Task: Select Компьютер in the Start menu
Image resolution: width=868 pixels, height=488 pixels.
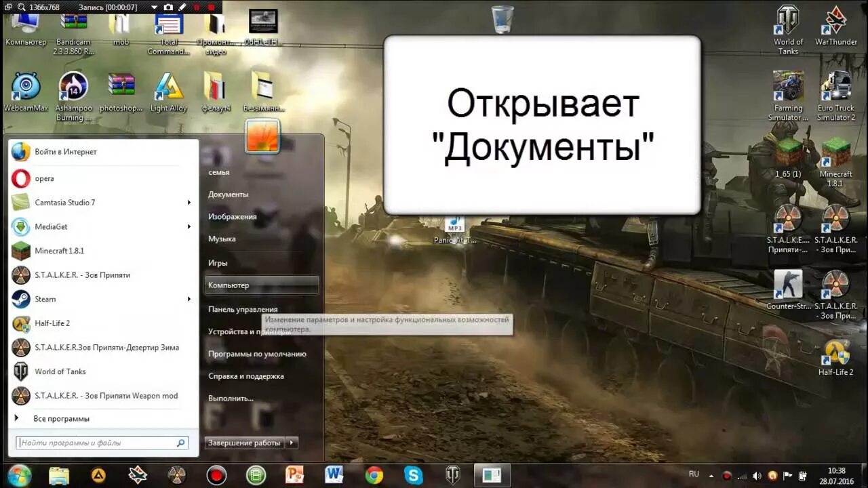Action: click(x=262, y=285)
